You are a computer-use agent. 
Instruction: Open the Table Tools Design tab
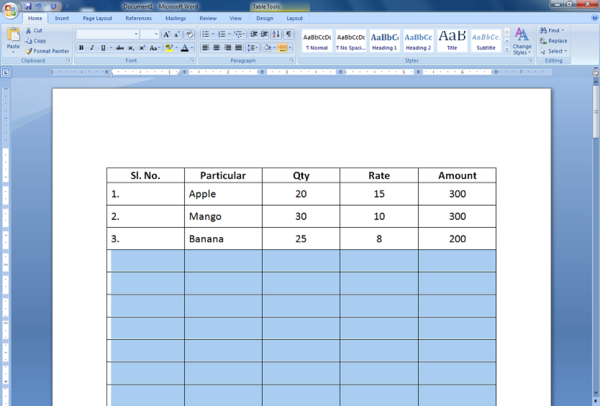(264, 18)
